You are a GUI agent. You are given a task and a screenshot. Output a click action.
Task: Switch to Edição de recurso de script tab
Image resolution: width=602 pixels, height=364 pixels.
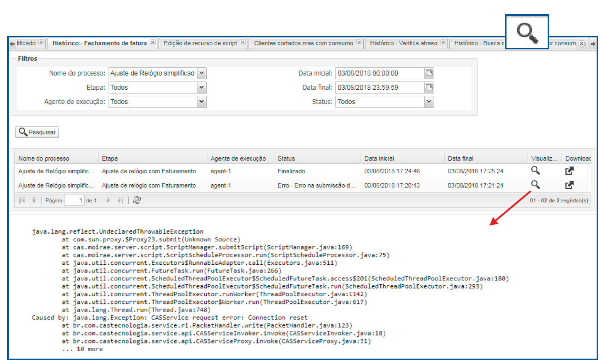pos(200,43)
